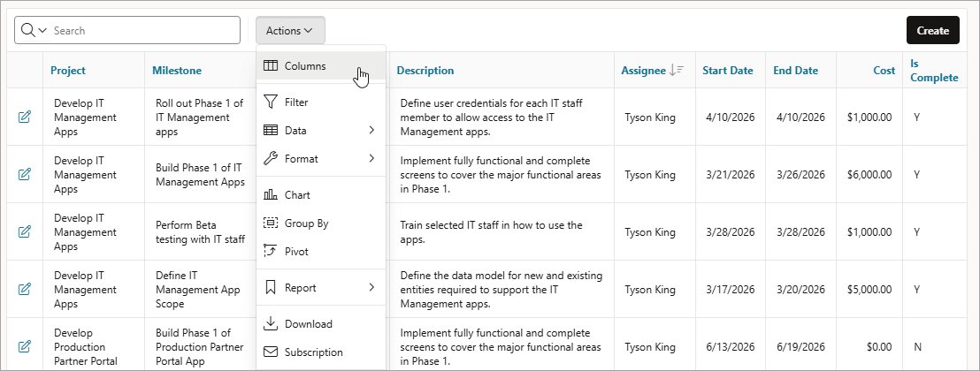Click the $5,000.00 cost cell
Screen dimensions: 980x371
coord(869,290)
